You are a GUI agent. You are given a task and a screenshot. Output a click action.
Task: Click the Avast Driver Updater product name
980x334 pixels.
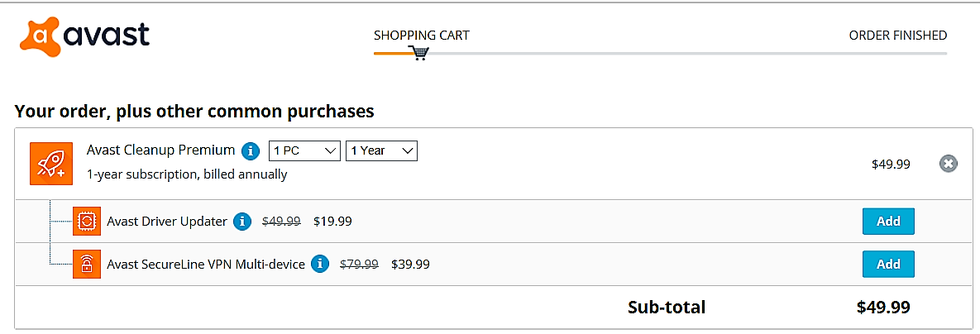point(167,221)
